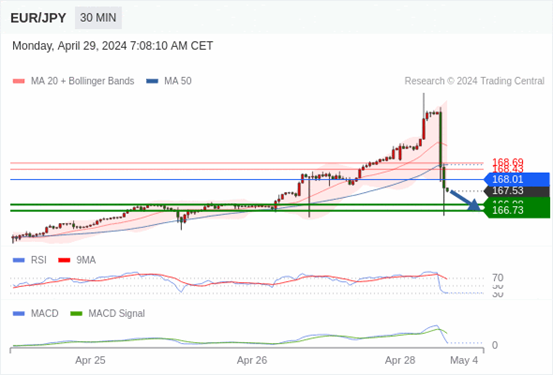Click the 30 MIN timeframe button

click(x=98, y=18)
